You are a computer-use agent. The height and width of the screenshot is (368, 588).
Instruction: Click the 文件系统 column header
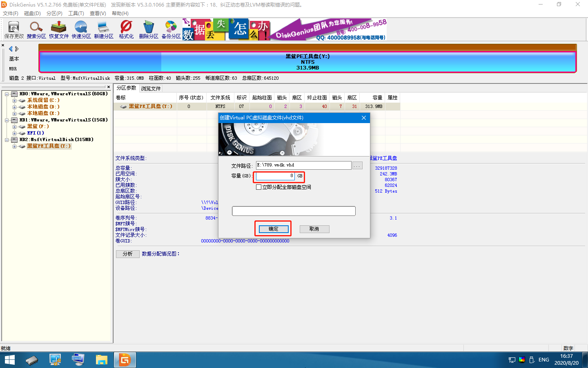click(x=220, y=98)
